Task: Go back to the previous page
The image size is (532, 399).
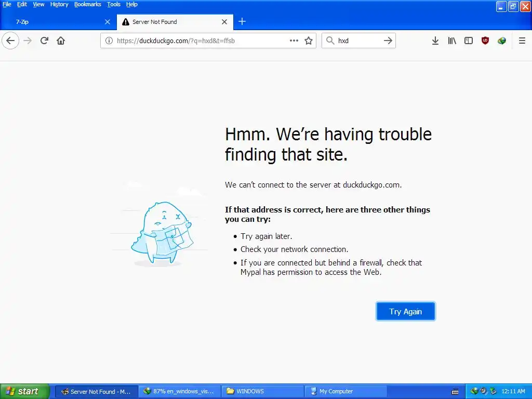Action: (x=10, y=41)
